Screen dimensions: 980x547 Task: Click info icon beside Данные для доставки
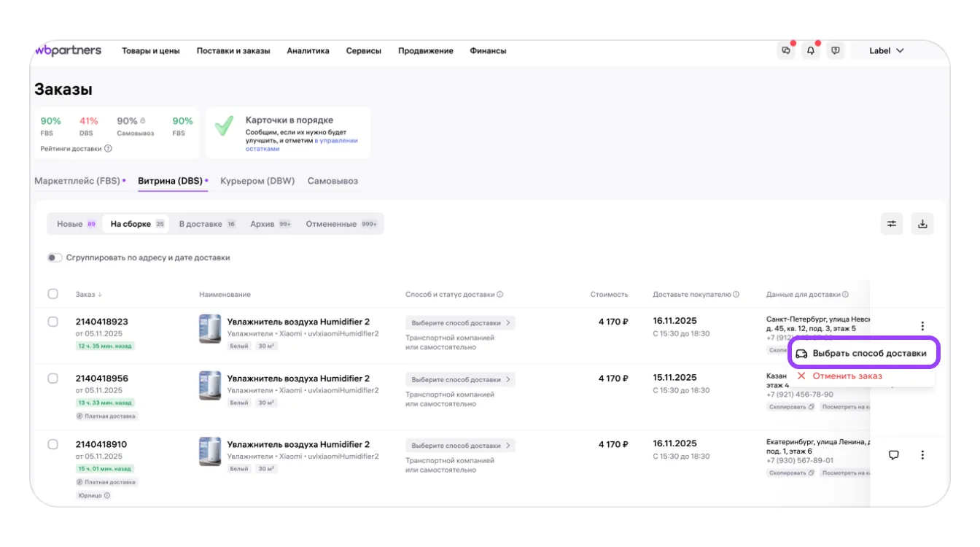point(846,295)
